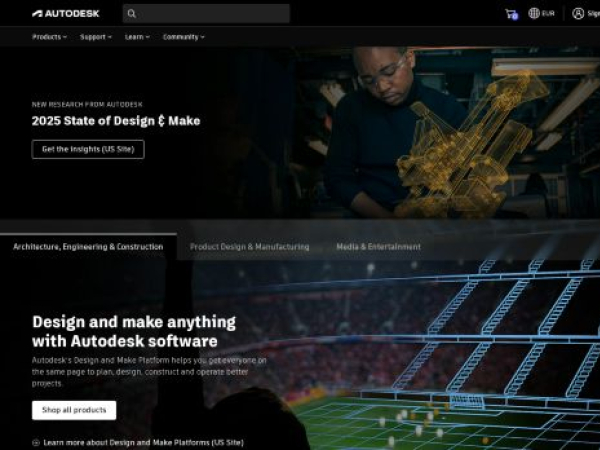Expand the Support menu
The height and width of the screenshot is (450, 600).
coord(96,37)
